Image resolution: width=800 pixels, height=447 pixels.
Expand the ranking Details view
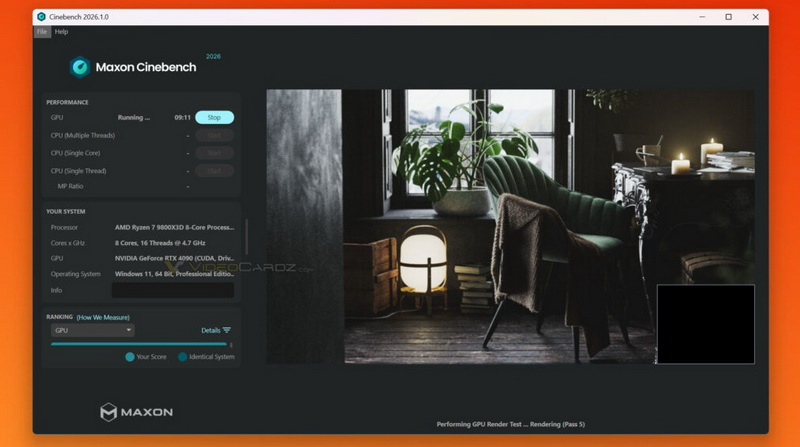(x=210, y=330)
